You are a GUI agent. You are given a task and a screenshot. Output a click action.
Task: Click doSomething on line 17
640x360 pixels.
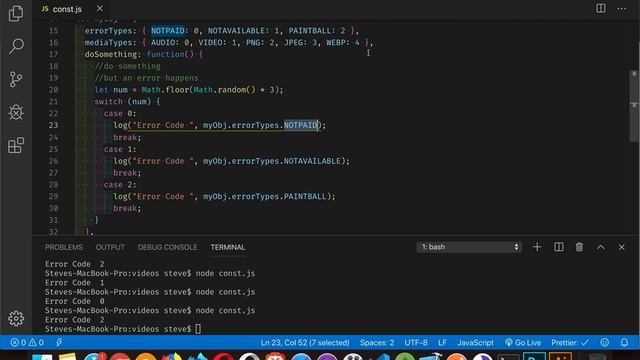(111, 54)
